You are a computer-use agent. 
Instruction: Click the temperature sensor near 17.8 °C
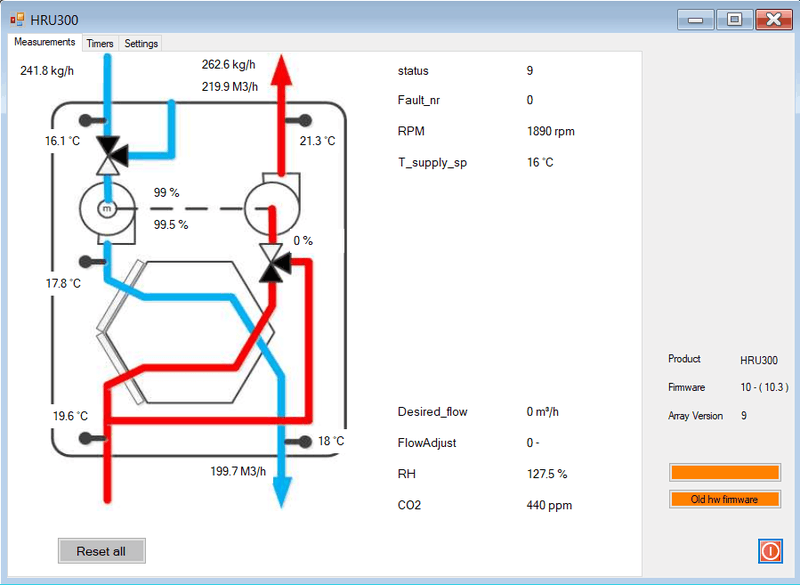92,262
